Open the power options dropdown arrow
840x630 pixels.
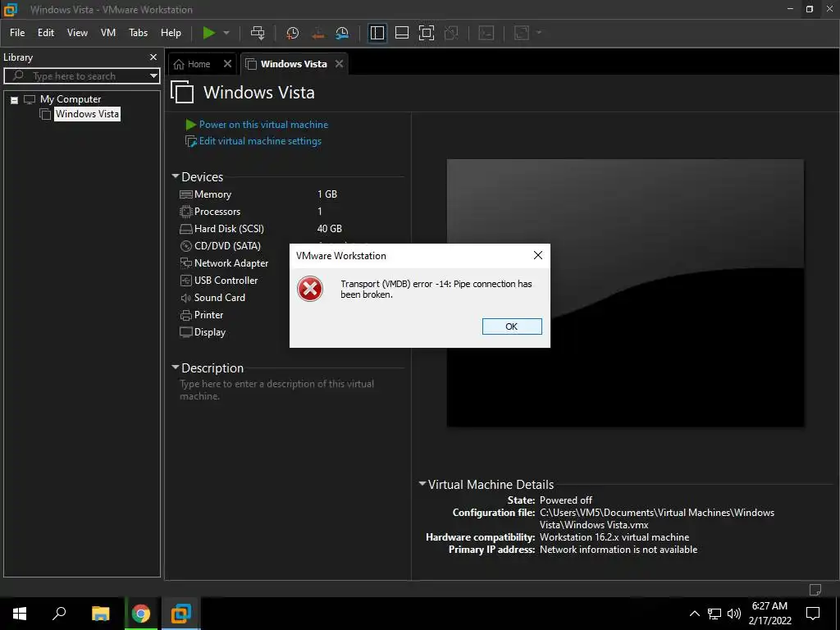coord(226,33)
